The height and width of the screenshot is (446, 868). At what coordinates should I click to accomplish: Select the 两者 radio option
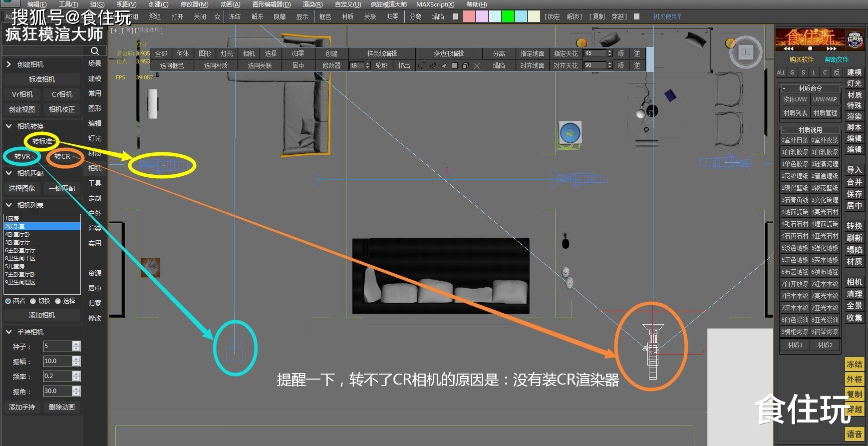(x=8, y=301)
